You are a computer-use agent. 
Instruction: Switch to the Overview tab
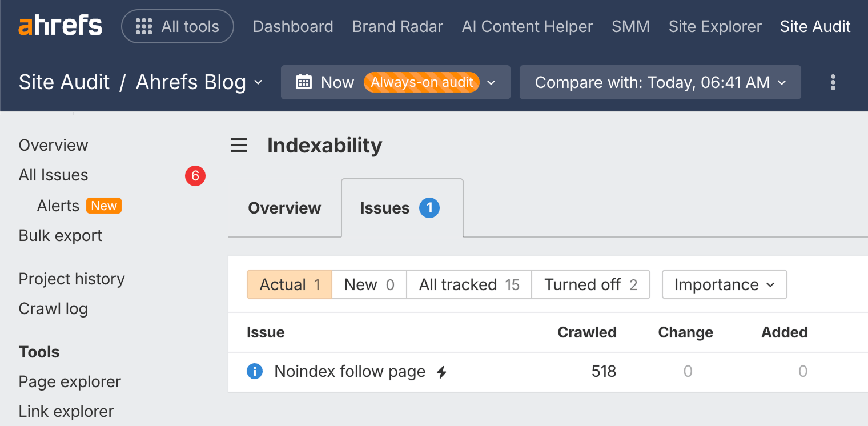[x=284, y=208]
